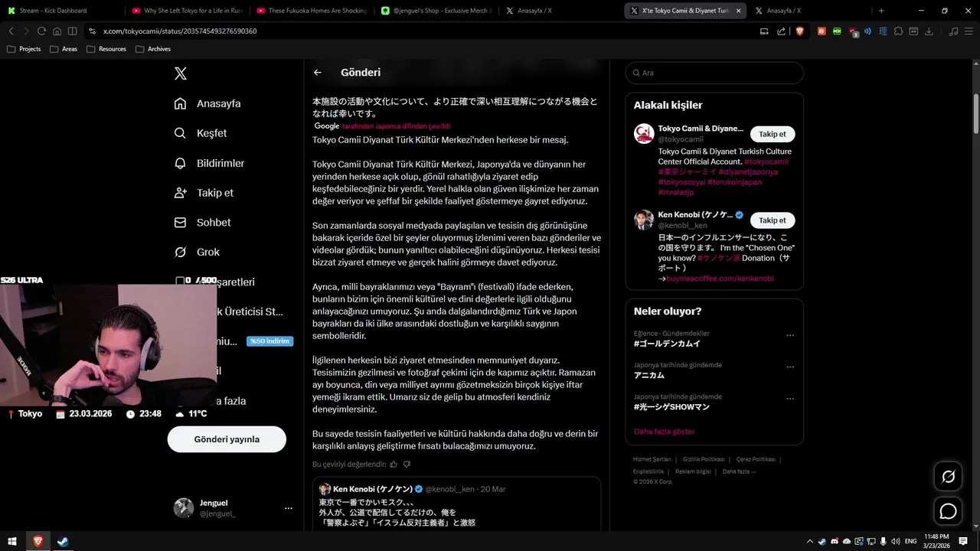980x551 pixels.
Task: Open Hizmet Şartları footer link
Action: [652, 459]
